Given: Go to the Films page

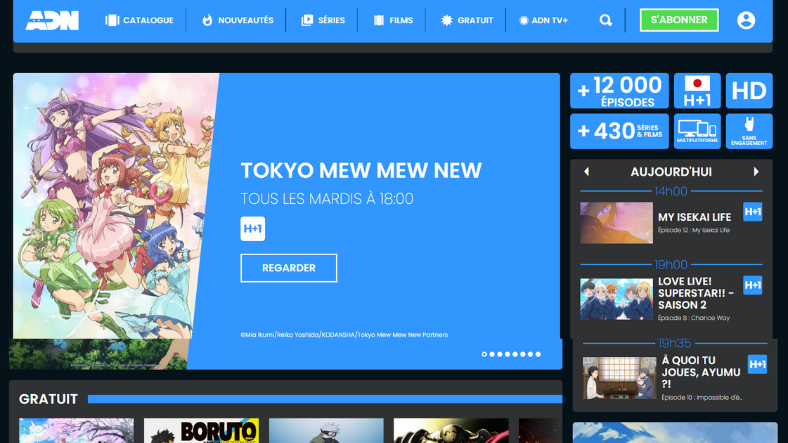Looking at the screenshot, I should point(393,20).
